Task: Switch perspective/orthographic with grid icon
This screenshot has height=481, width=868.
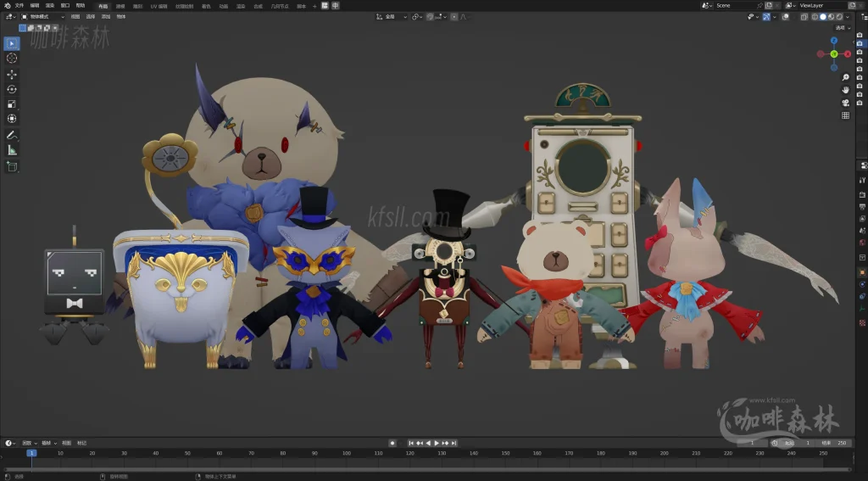Action: [x=845, y=115]
